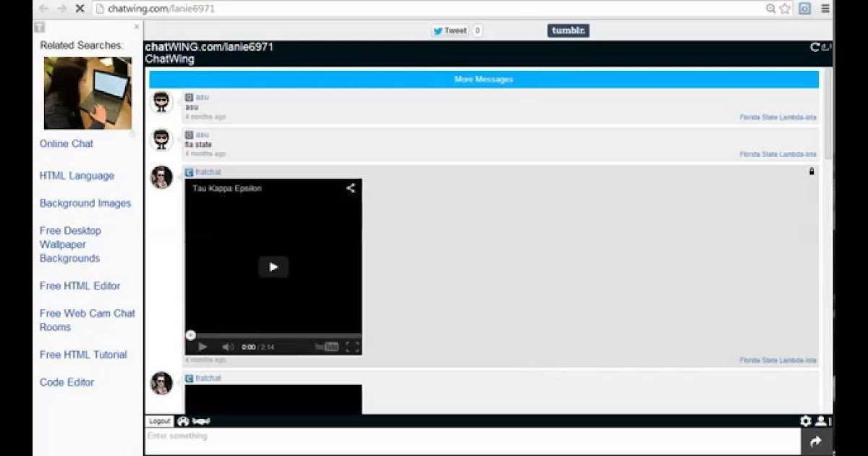Go forward in browser history
Viewport: 868px width, 456px height.
[61, 9]
